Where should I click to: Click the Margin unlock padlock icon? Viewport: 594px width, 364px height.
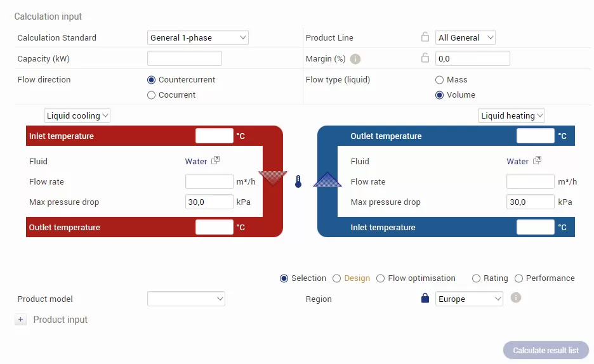(425, 58)
